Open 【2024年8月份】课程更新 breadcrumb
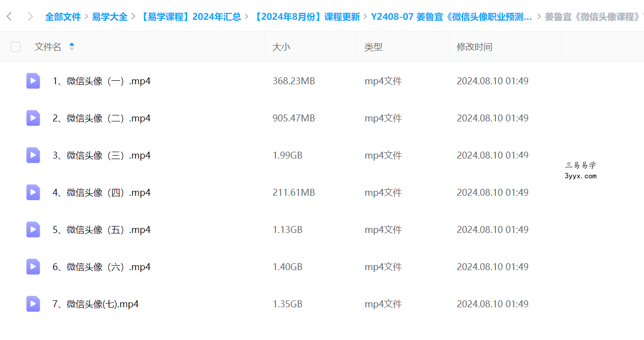Viewport: 644px width, 340px height. coord(306,17)
